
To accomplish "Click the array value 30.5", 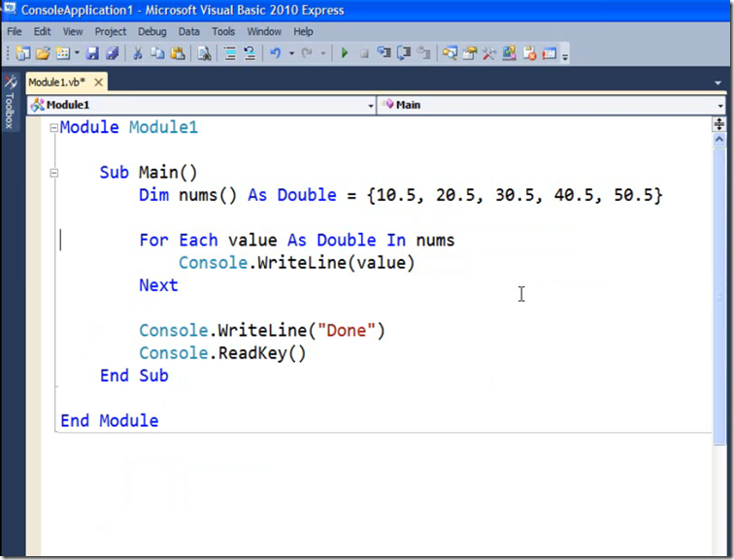I will point(515,195).
